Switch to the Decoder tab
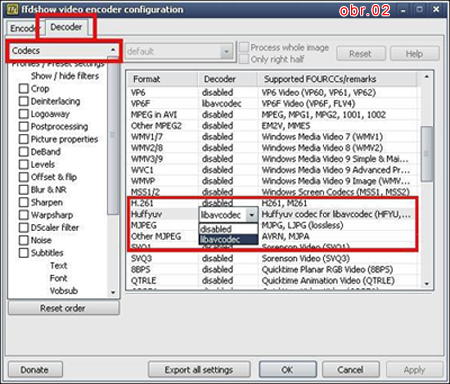The width and height of the screenshot is (450, 384). tap(66, 27)
